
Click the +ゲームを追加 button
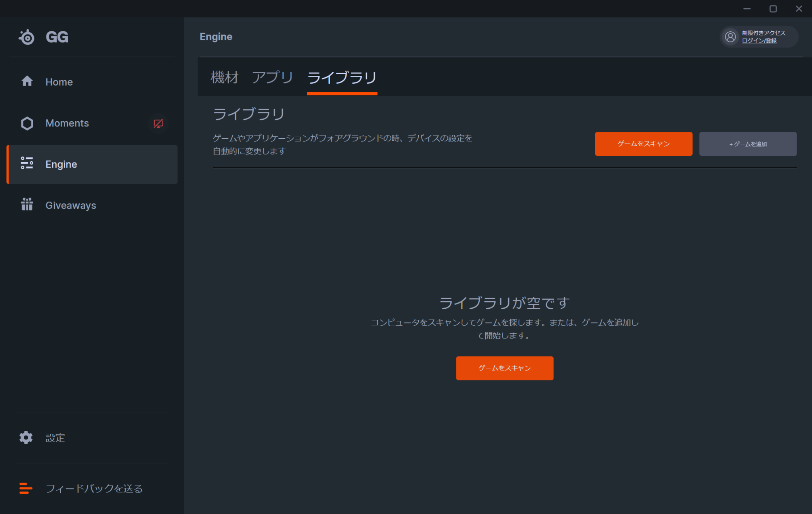pyautogui.click(x=748, y=144)
